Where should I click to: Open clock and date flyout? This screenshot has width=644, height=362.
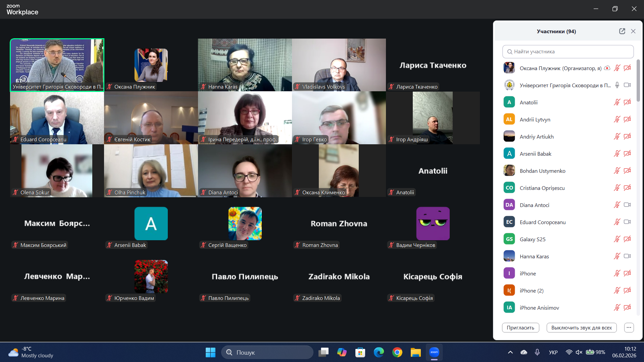pyautogui.click(x=624, y=352)
